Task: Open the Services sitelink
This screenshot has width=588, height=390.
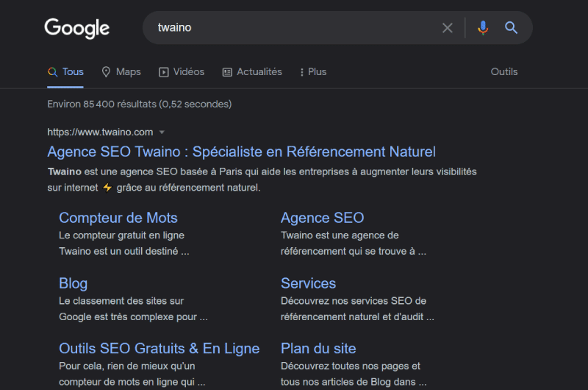Action: [308, 283]
